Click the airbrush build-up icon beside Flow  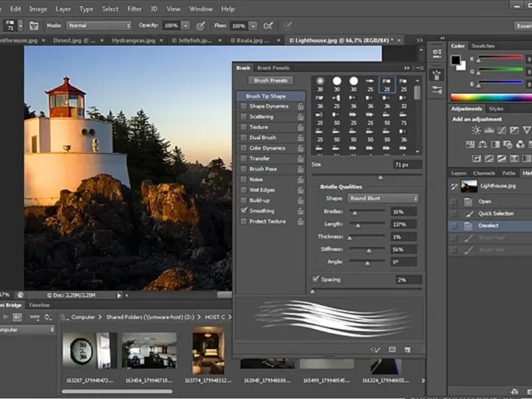268,26
